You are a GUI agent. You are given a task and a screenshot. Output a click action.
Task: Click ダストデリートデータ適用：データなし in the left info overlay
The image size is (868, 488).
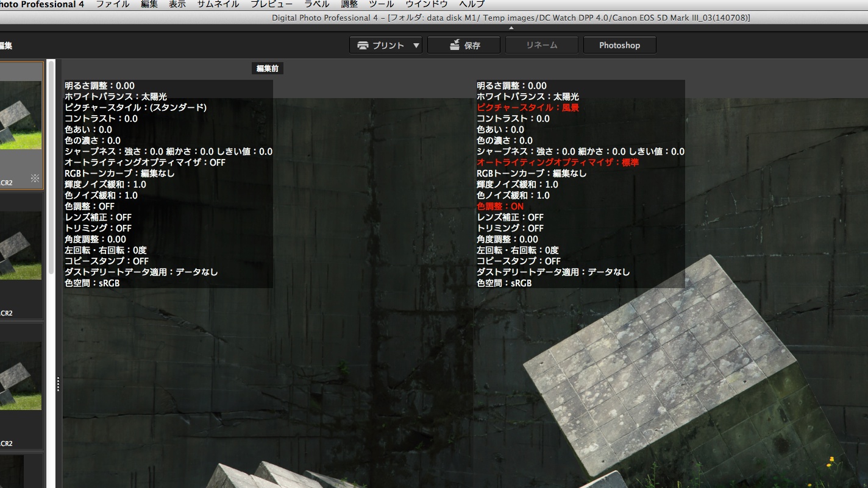pyautogui.click(x=141, y=272)
